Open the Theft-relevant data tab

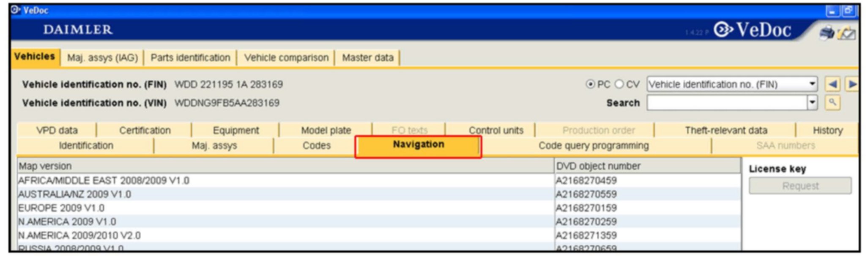click(x=726, y=130)
